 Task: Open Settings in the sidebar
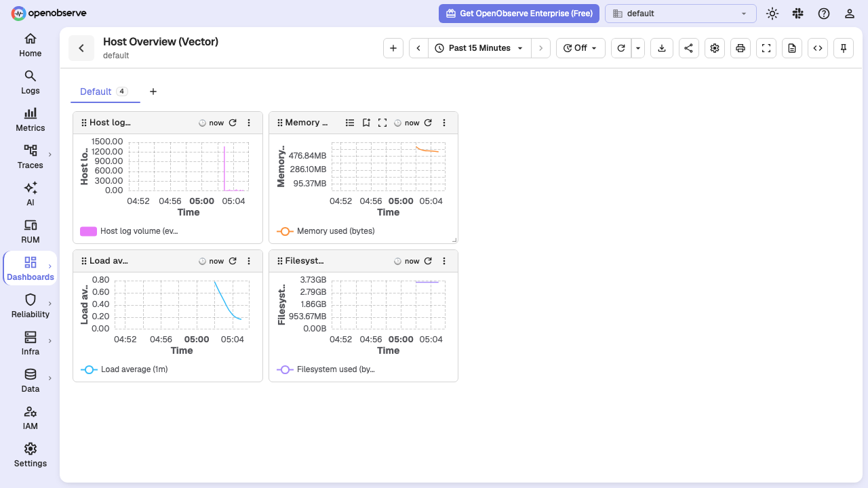point(31,455)
